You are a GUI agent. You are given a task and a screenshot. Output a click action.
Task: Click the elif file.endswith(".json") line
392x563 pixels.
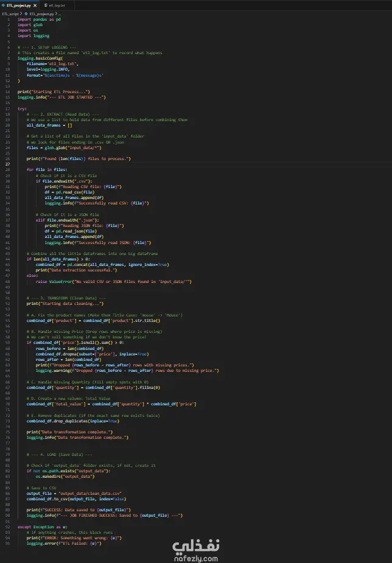point(67,220)
